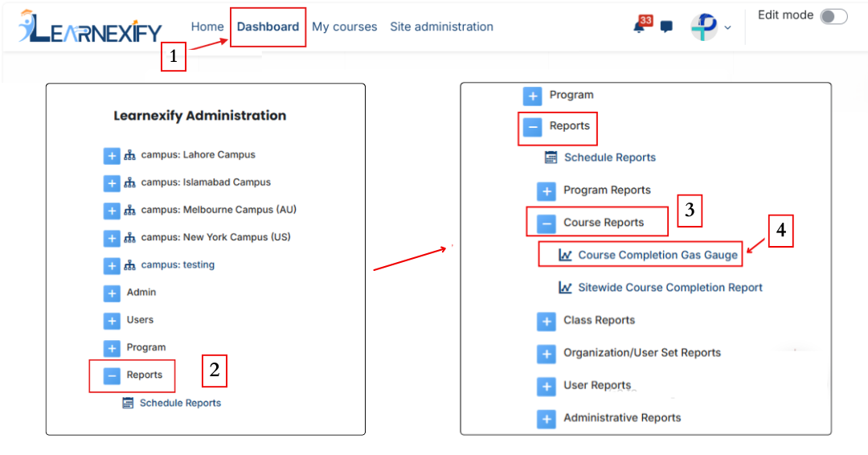Click the Course Completion Gas Gauge chart icon
868x455 pixels.
[565, 255]
